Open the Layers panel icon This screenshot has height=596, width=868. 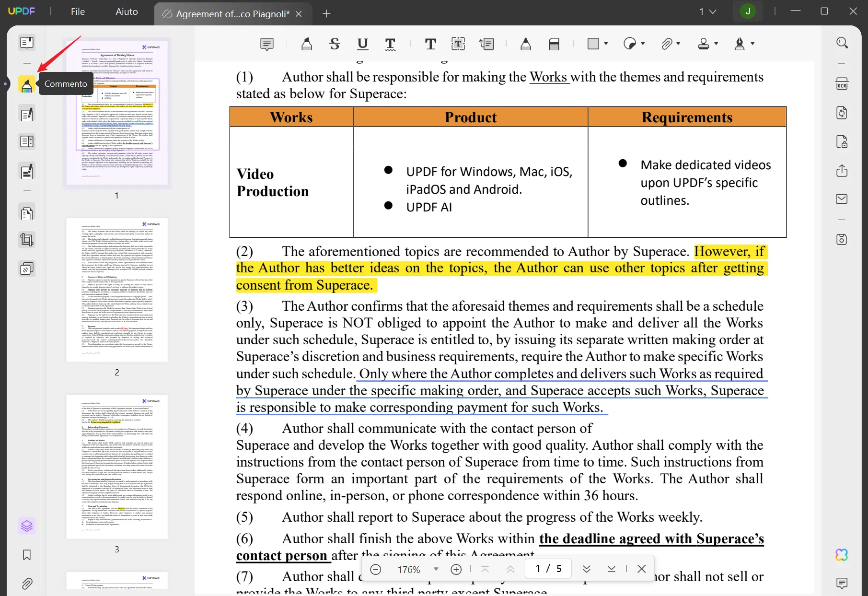(27, 526)
